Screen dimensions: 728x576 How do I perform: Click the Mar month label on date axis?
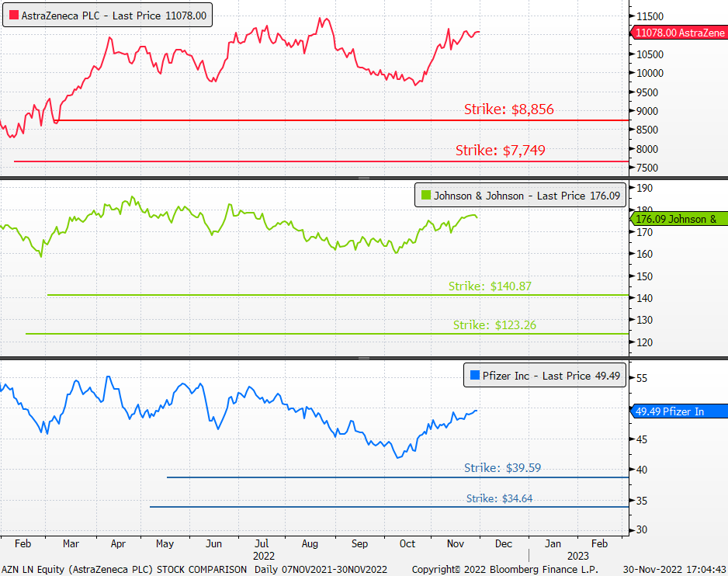(71, 543)
